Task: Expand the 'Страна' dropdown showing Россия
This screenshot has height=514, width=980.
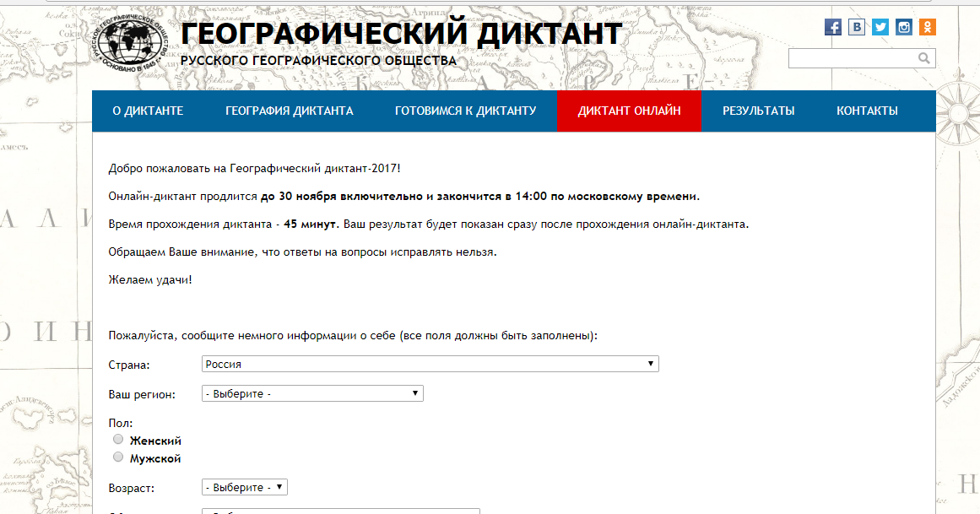Action: pyautogui.click(x=430, y=364)
